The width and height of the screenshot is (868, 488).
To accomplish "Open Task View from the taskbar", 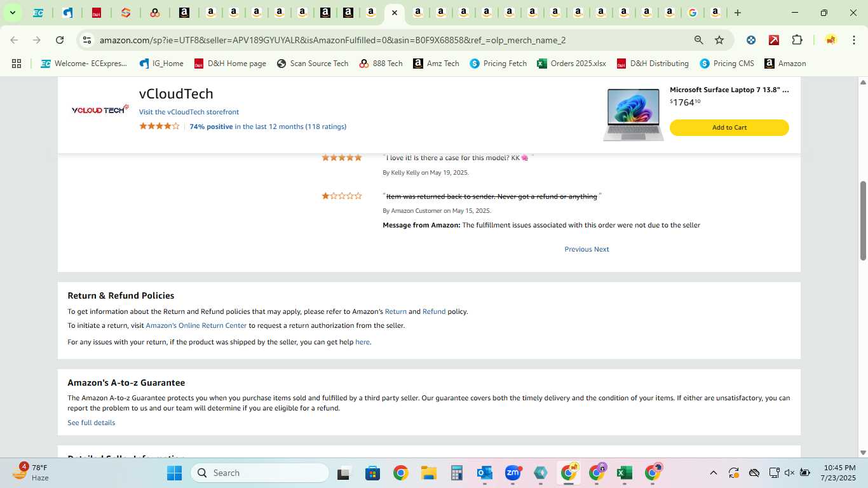I will pyautogui.click(x=344, y=473).
